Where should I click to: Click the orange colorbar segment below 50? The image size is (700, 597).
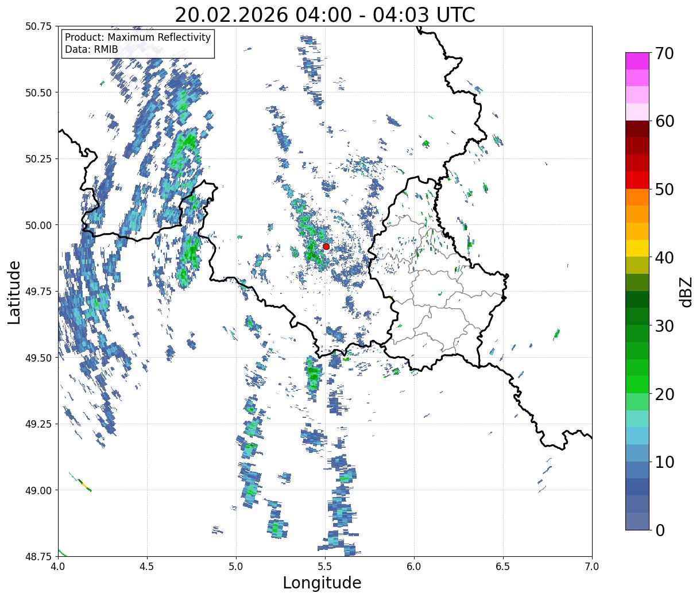[637, 197]
